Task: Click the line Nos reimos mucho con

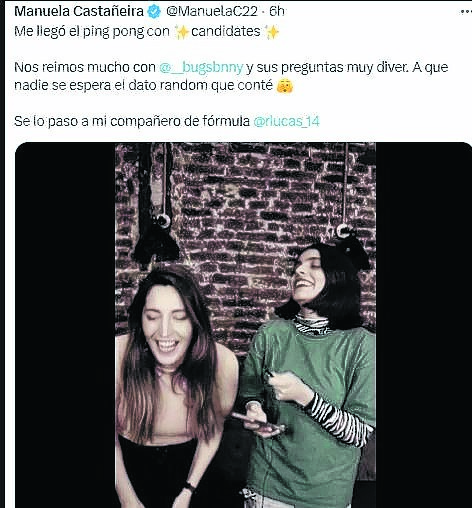Action: pos(85,67)
